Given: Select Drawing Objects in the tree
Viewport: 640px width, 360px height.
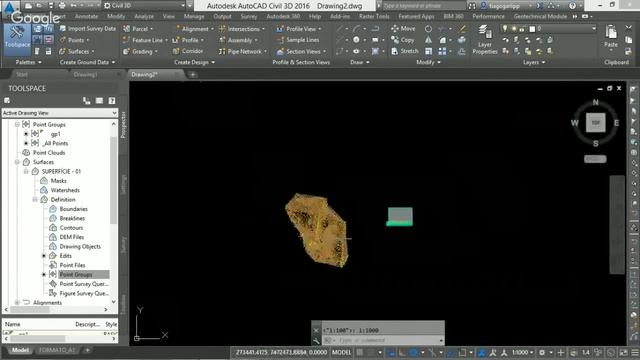Looking at the screenshot, I should (x=80, y=247).
